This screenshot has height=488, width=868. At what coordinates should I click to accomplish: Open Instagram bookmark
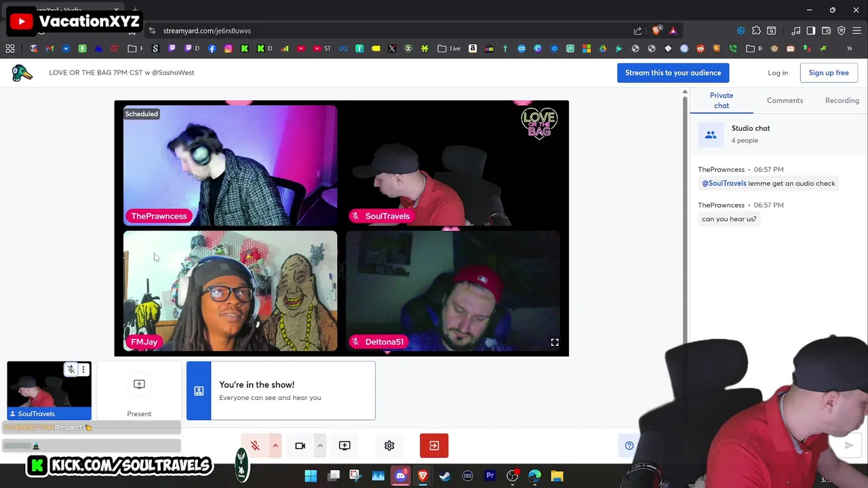[229, 48]
